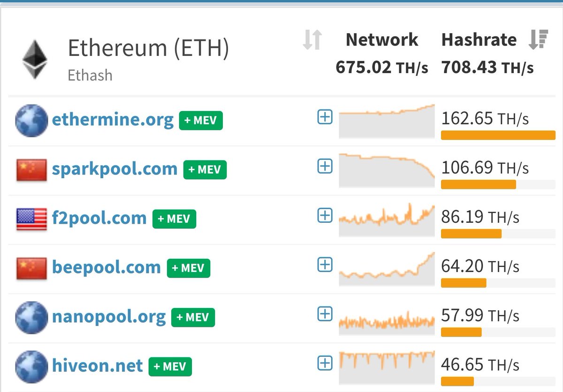Click the f2pool.com hashrate history chart
Image resolution: width=563 pixels, height=392 pixels.
387,219
